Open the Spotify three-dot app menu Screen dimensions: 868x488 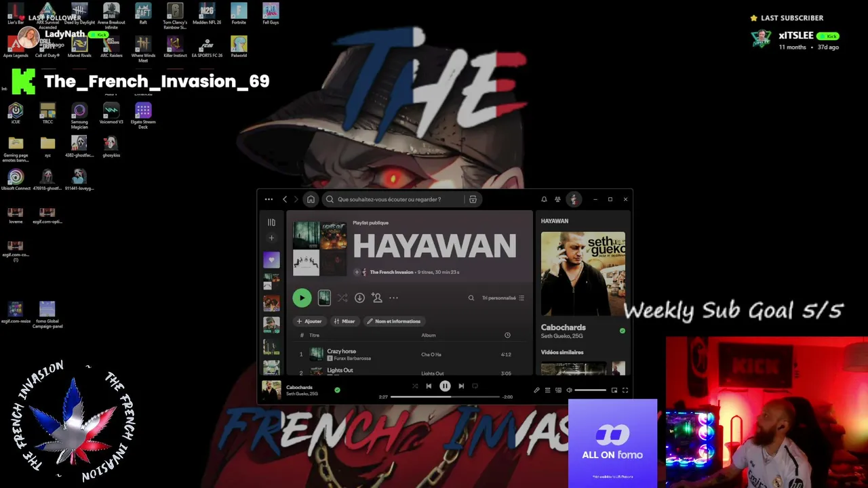tap(269, 199)
